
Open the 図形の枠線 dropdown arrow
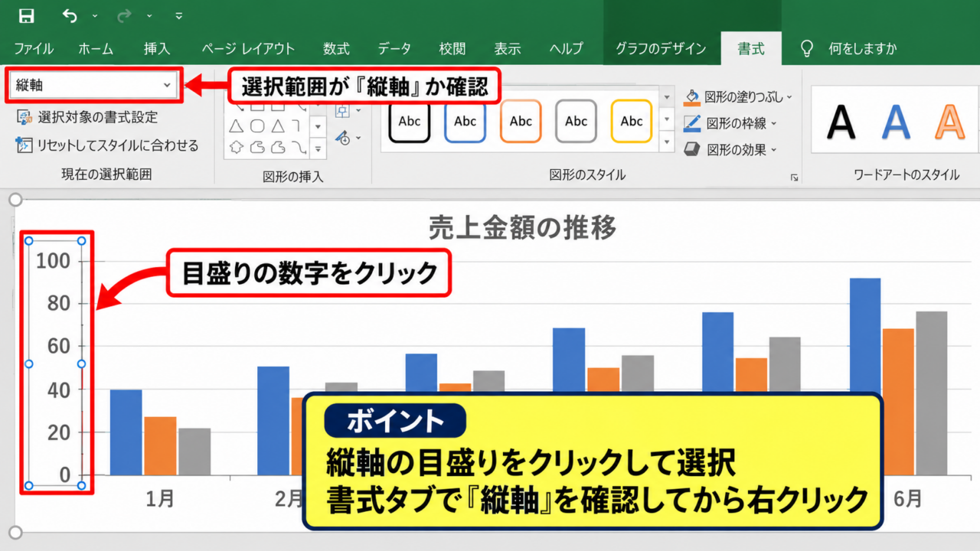coord(774,122)
